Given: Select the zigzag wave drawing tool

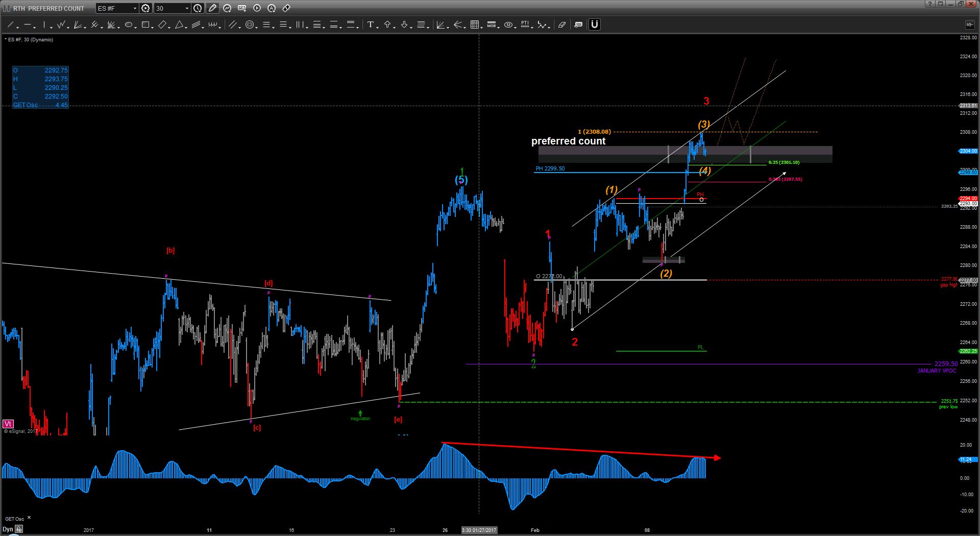Looking at the screenshot, I should (x=61, y=25).
